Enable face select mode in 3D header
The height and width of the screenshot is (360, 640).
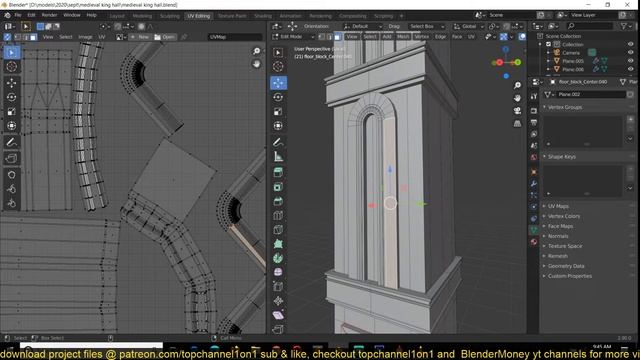(x=338, y=37)
